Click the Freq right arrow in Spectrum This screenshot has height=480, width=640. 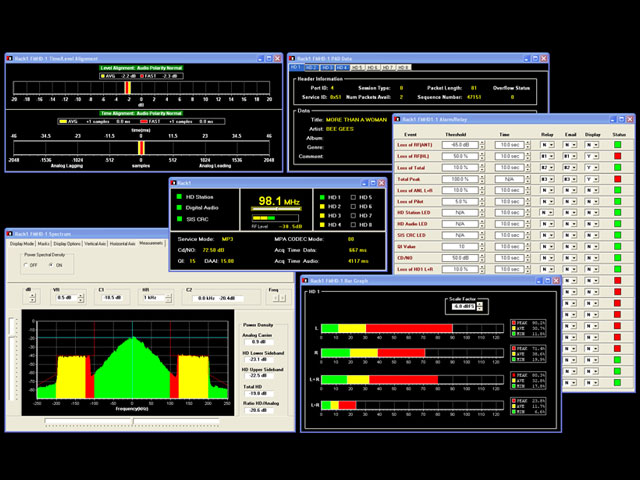(282, 298)
